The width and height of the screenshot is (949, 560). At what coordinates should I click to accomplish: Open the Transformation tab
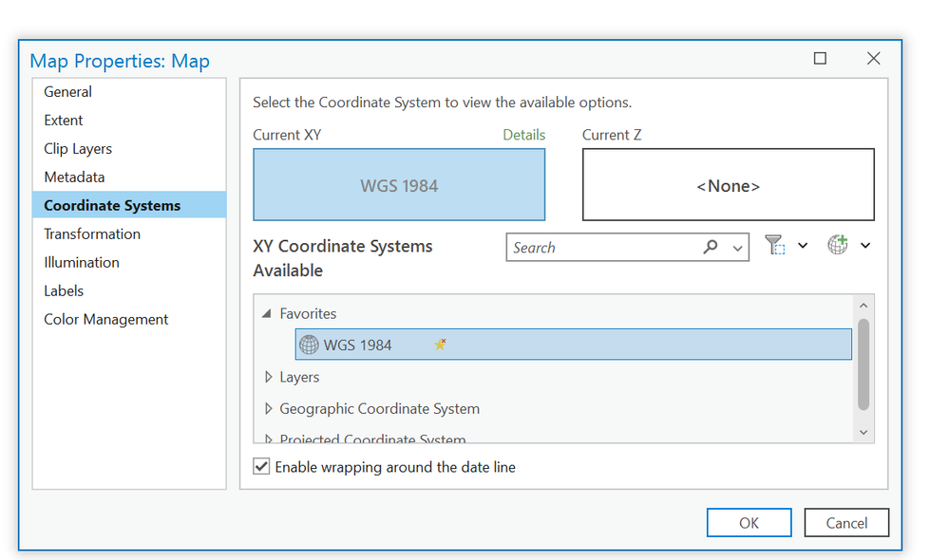click(x=92, y=234)
